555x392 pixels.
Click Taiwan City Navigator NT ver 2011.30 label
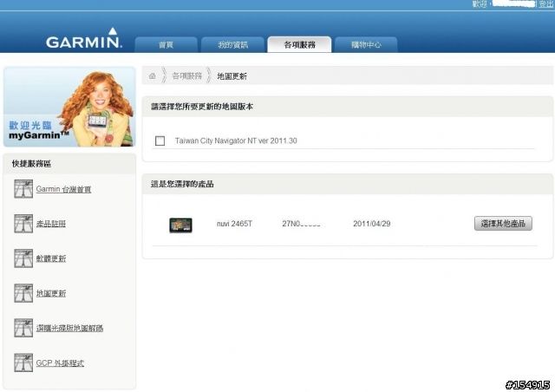(x=236, y=140)
